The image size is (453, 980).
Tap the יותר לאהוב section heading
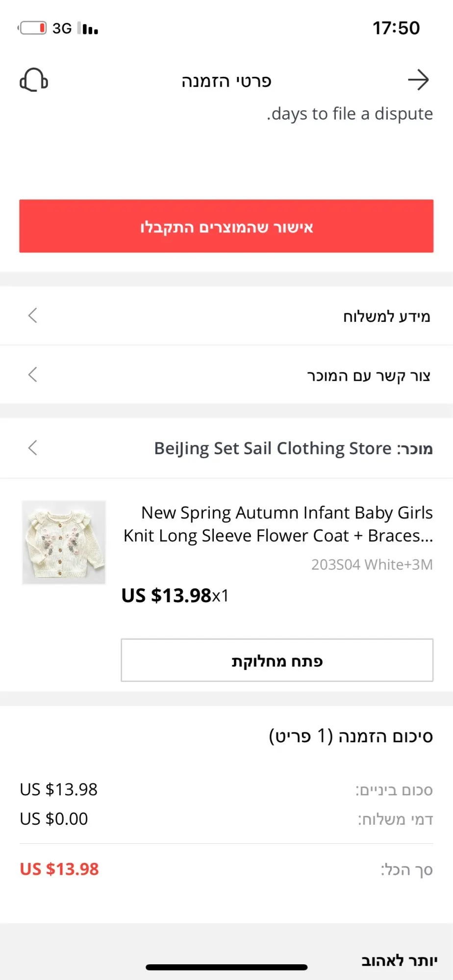[399, 960]
